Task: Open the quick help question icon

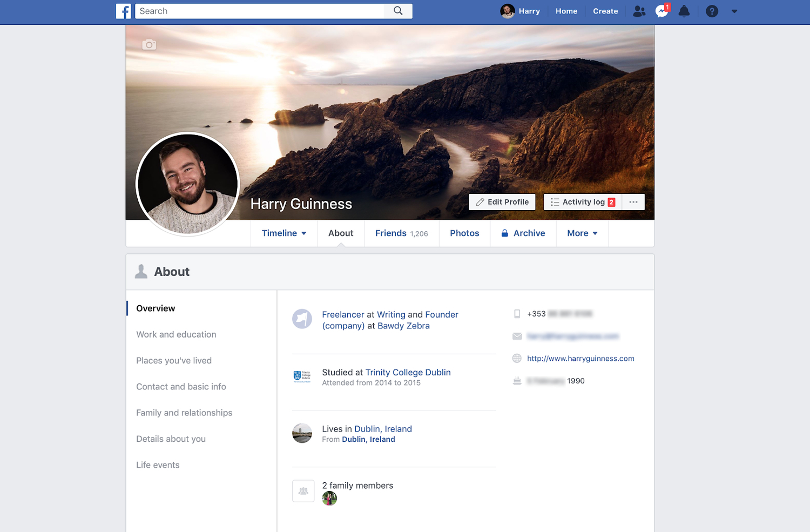Action: click(x=712, y=11)
